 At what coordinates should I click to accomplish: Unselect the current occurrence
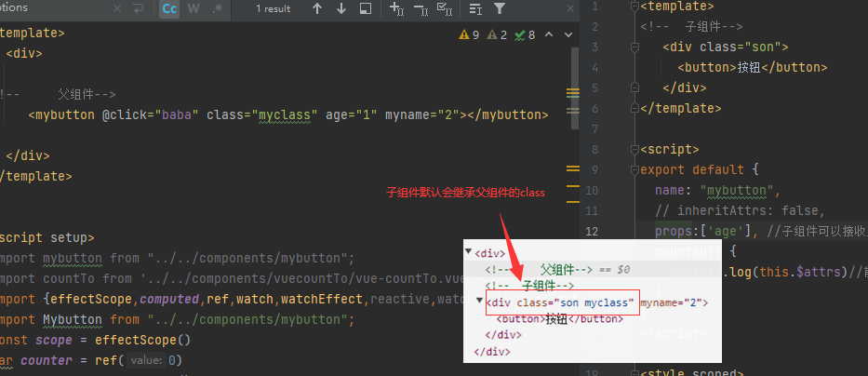[x=421, y=9]
